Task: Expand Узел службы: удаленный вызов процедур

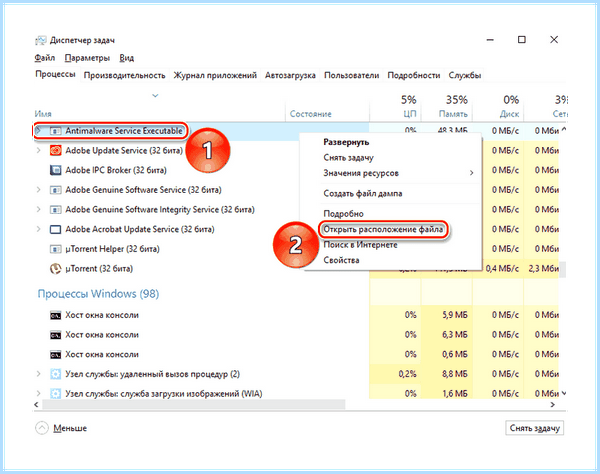Action: pyautogui.click(x=38, y=374)
